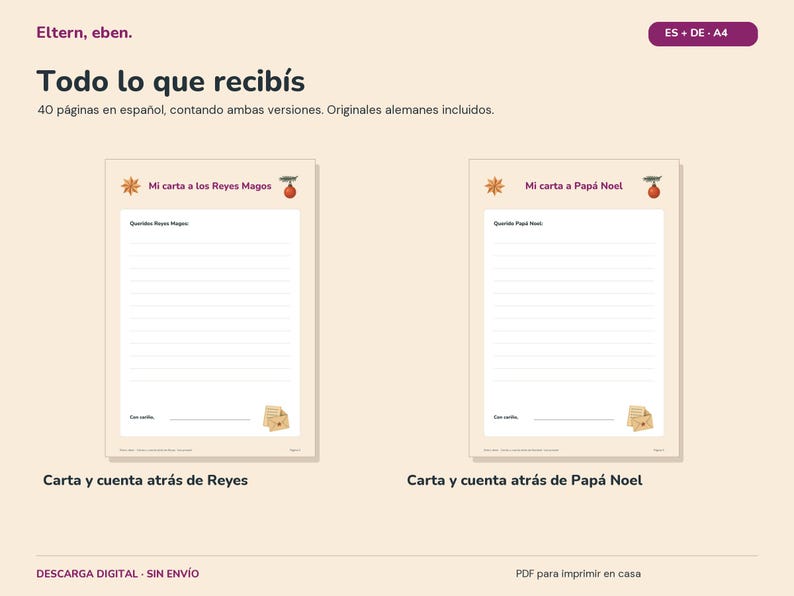Click the signature line on Reyes Magos page
This screenshot has height=596, width=794.
210,419
